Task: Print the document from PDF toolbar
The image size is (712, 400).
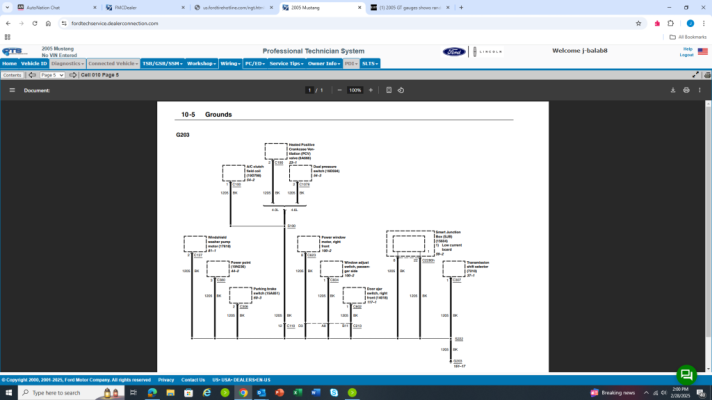Action: click(686, 90)
